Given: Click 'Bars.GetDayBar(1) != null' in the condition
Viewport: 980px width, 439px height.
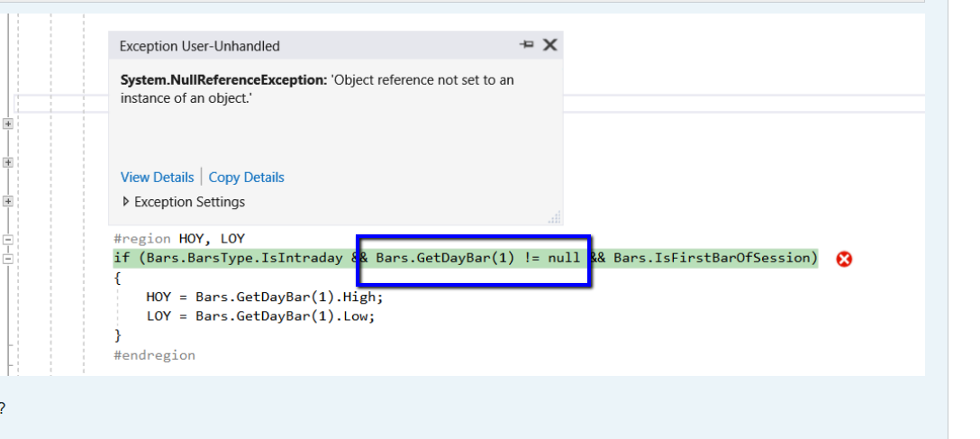Looking at the screenshot, I should tap(478, 259).
